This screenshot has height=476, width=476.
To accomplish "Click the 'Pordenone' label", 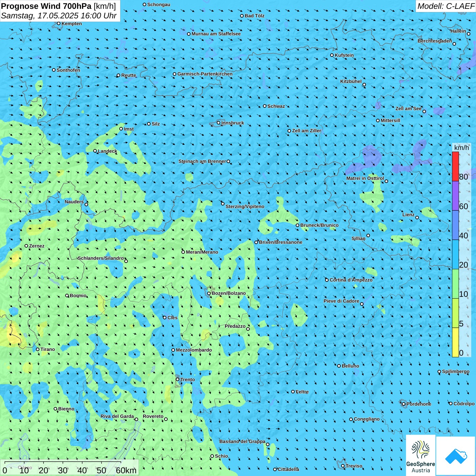I will coord(419,404).
